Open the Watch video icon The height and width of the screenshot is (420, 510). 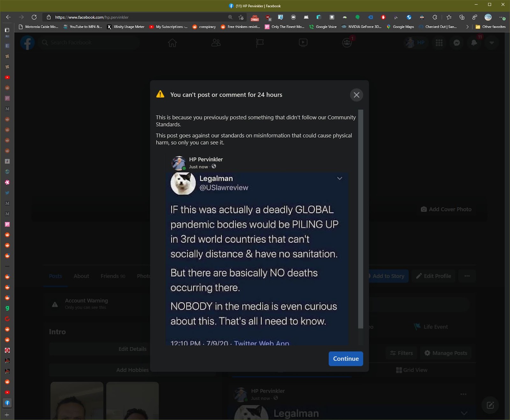pos(303,43)
